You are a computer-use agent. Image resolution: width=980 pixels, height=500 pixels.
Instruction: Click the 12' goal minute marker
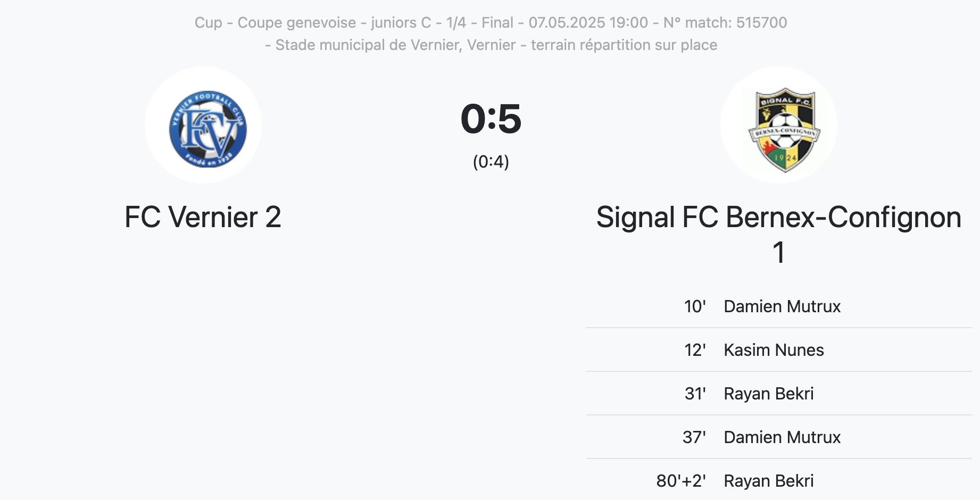[695, 351]
